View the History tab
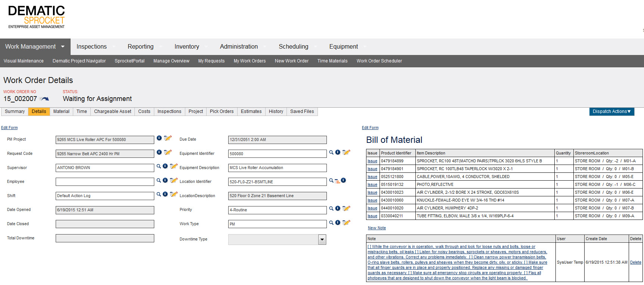 point(276,111)
